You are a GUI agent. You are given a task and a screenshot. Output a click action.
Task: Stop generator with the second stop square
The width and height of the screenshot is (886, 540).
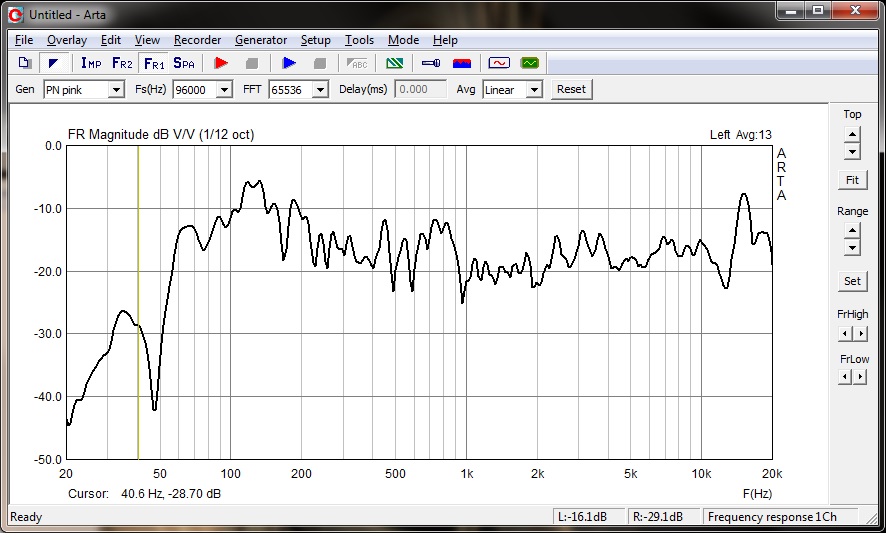click(x=320, y=63)
